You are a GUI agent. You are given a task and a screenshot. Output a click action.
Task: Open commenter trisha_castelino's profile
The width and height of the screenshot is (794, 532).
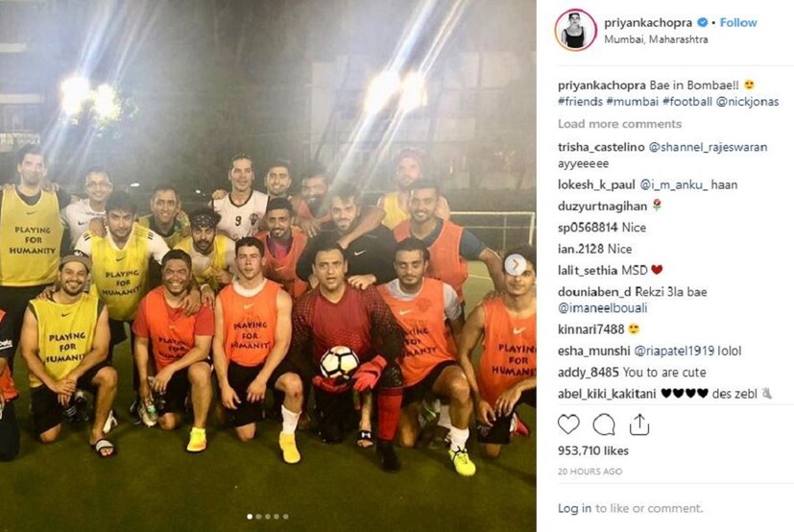(x=601, y=147)
